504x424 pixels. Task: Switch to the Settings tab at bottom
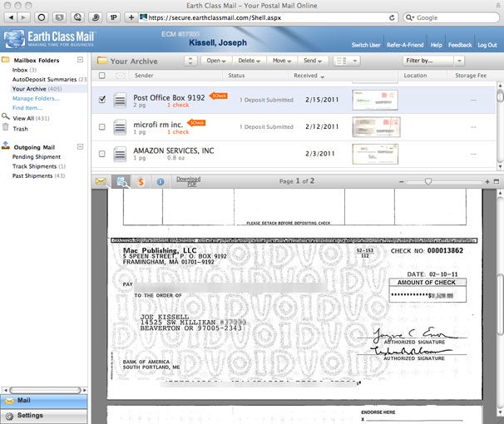pyautogui.click(x=44, y=416)
